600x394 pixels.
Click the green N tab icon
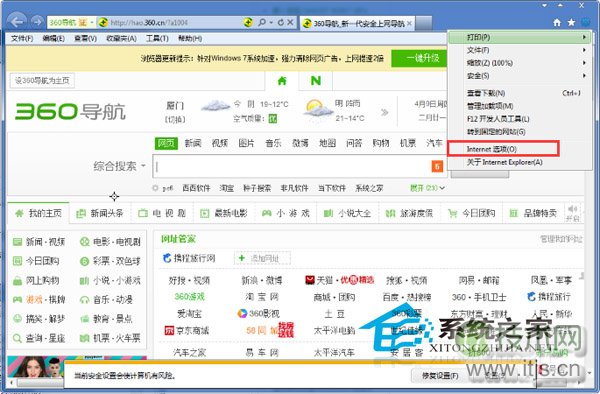pyautogui.click(x=316, y=81)
